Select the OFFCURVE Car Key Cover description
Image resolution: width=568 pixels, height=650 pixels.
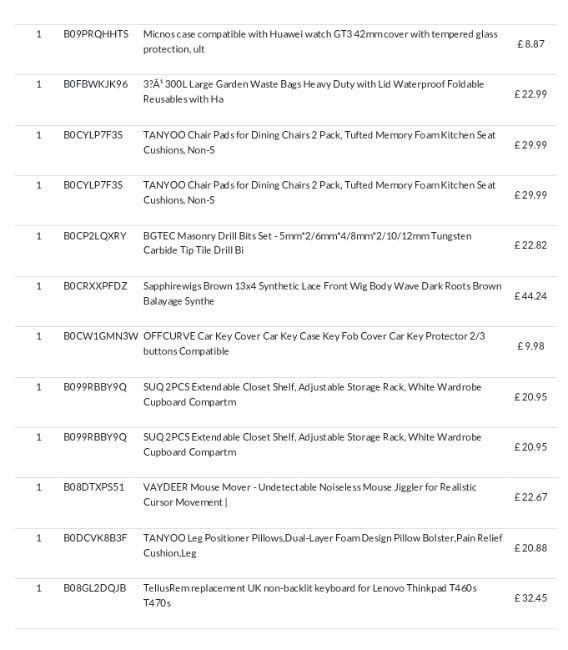pyautogui.click(x=314, y=344)
